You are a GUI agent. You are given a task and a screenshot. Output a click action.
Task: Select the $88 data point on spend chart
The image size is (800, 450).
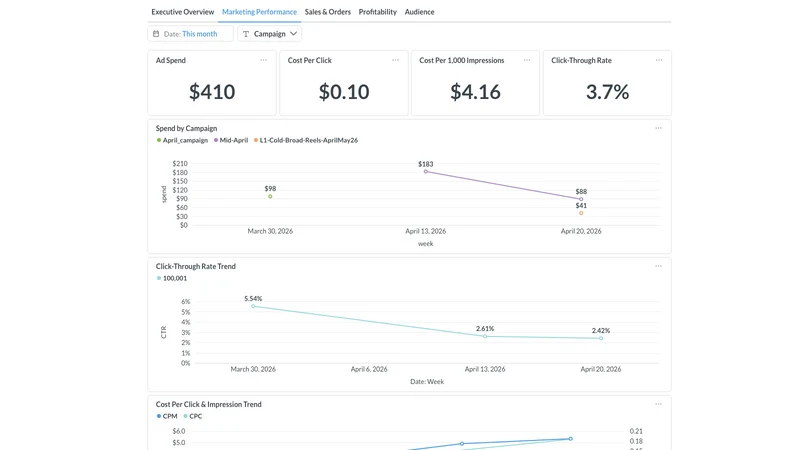581,199
